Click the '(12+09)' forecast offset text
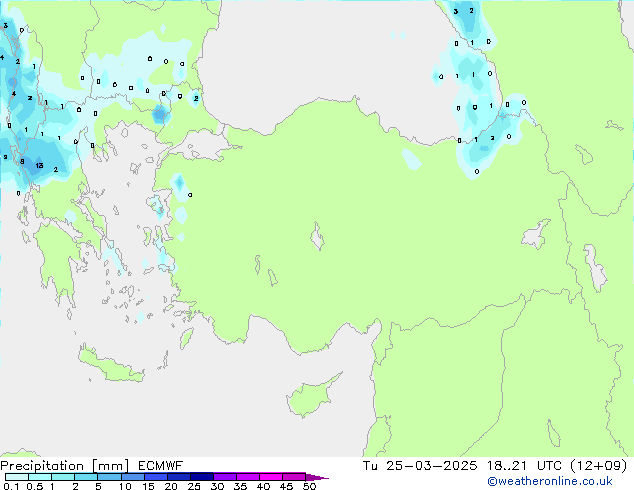The width and height of the screenshot is (634, 490). pyautogui.click(x=599, y=466)
